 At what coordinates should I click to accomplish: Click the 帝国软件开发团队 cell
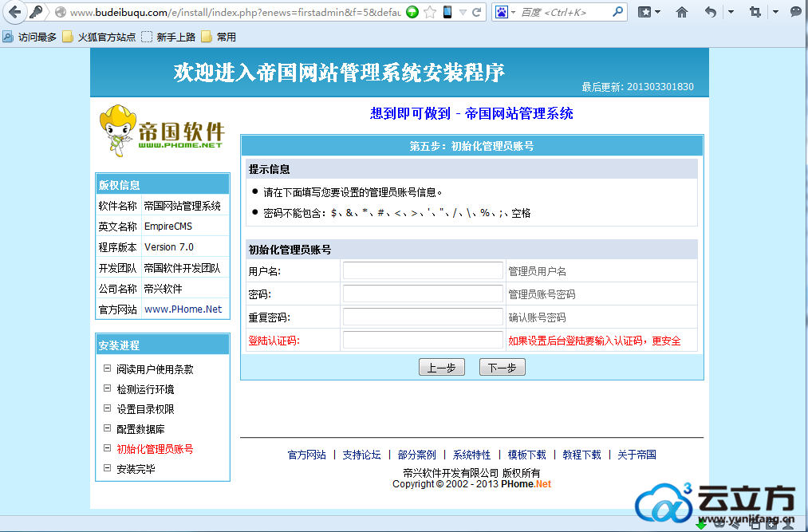(186, 268)
